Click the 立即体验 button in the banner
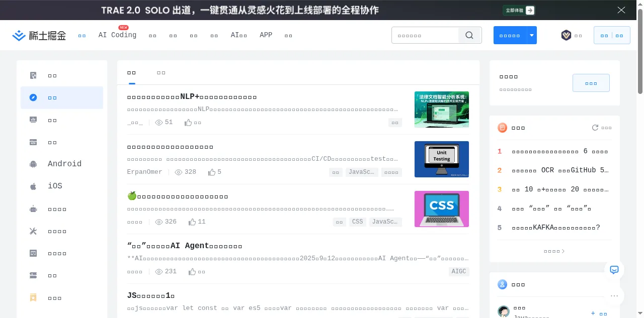 pyautogui.click(x=518, y=10)
